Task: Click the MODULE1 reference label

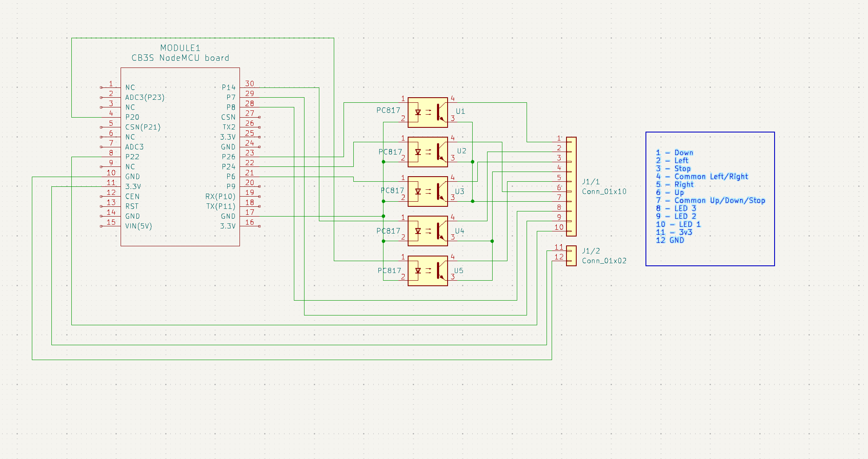Action: click(180, 48)
